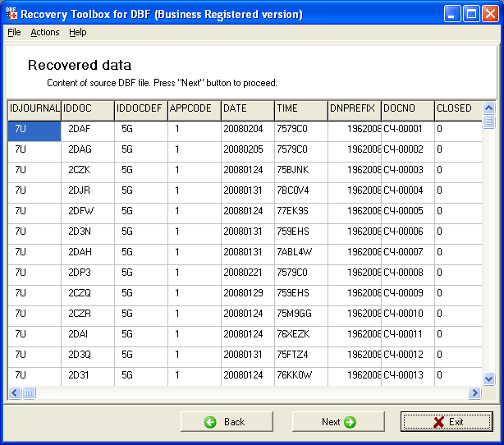Minimize the Recovery Toolbox window
504x445 pixels.
[453, 14]
